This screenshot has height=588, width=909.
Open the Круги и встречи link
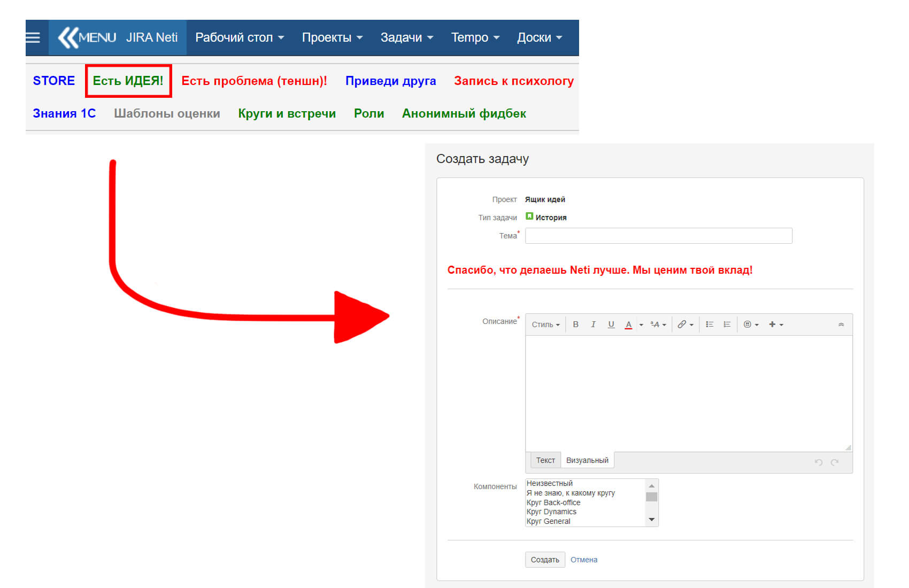[287, 113]
